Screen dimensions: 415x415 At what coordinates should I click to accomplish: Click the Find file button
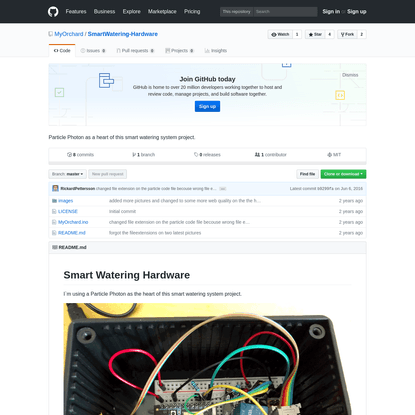point(307,174)
